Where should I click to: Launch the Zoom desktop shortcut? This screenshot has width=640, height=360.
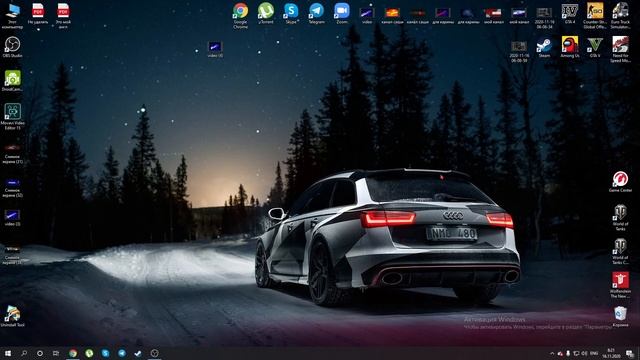coord(342,13)
